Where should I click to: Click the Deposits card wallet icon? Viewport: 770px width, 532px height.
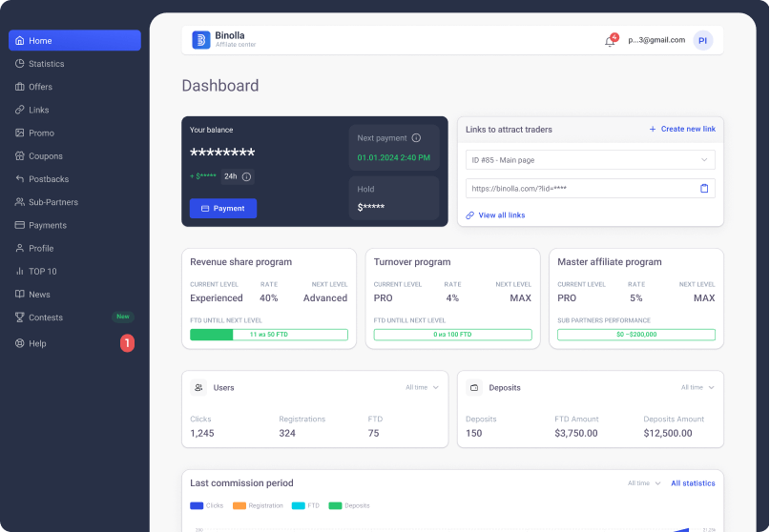click(474, 388)
